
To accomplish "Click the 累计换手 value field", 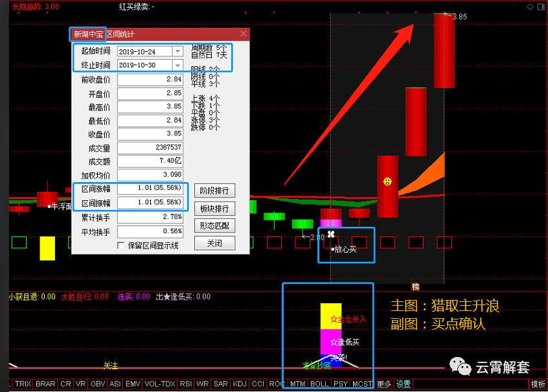I will point(150,216).
